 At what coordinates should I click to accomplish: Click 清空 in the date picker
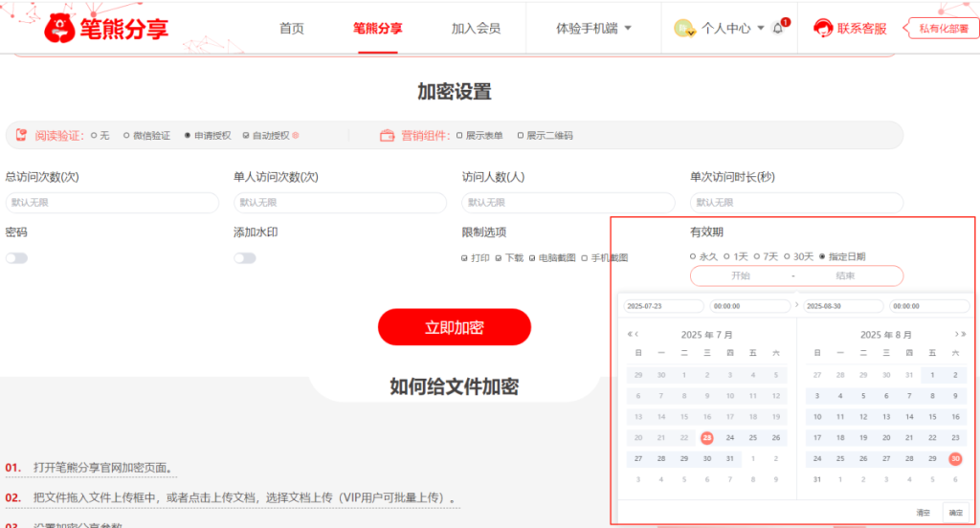pyautogui.click(x=924, y=513)
